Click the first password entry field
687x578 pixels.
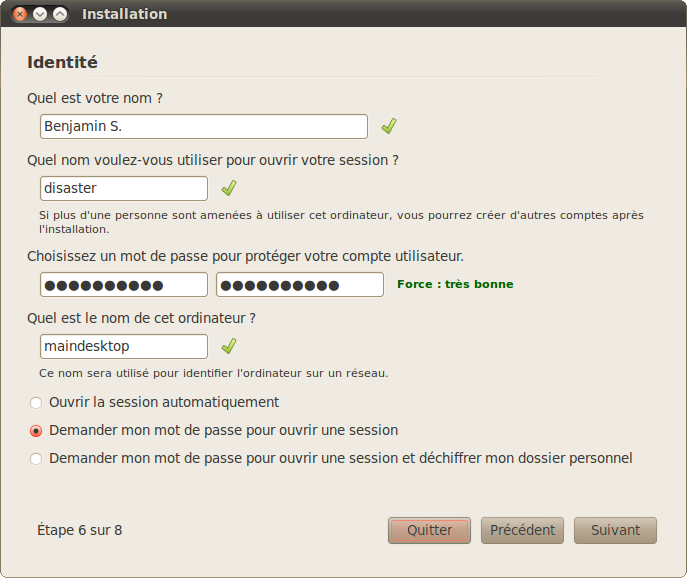tap(124, 284)
